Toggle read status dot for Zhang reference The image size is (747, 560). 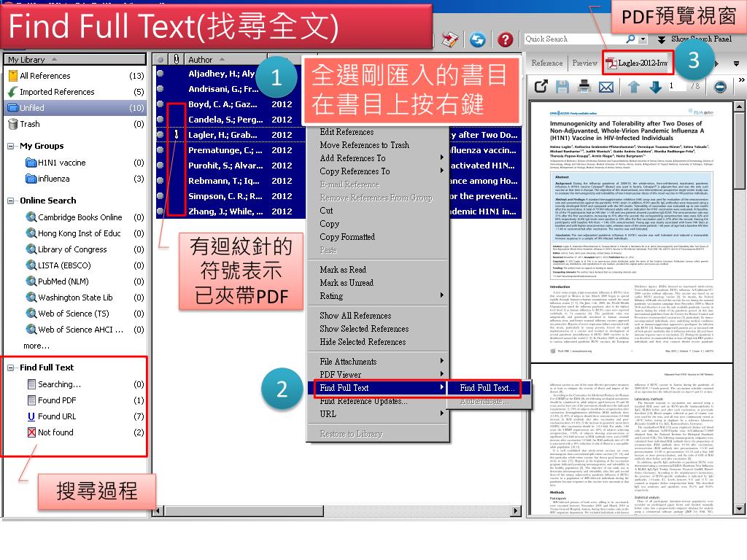160,211
